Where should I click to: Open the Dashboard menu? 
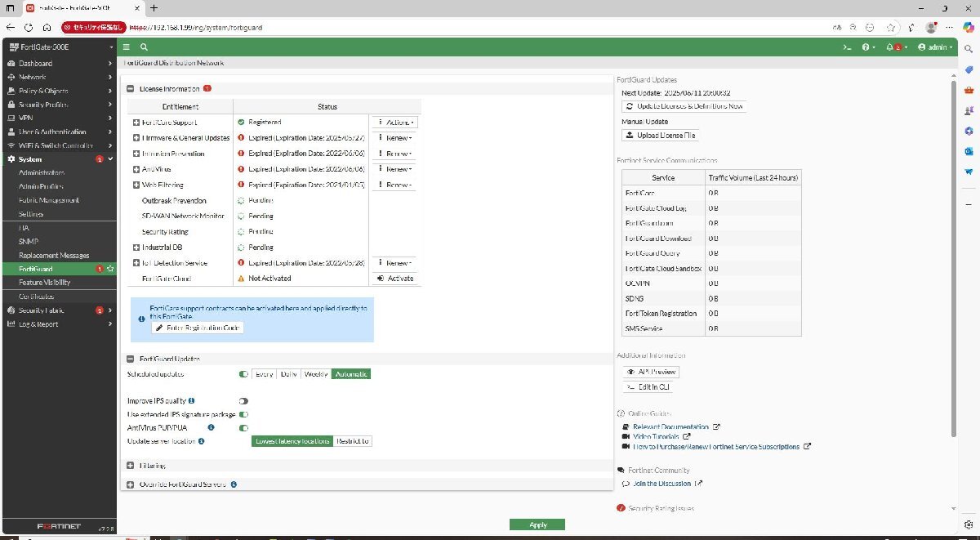(x=59, y=63)
